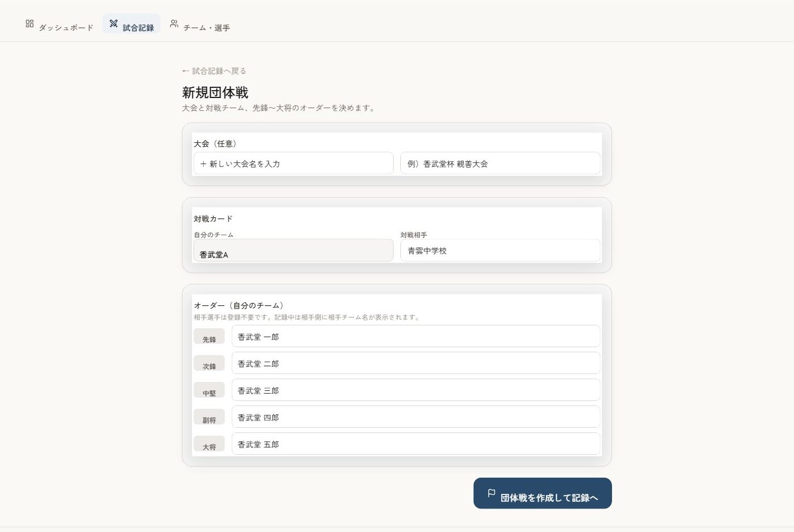Open the 副将 player dropdown 香武堂 四郎
The width and height of the screenshot is (794, 532).
[416, 417]
